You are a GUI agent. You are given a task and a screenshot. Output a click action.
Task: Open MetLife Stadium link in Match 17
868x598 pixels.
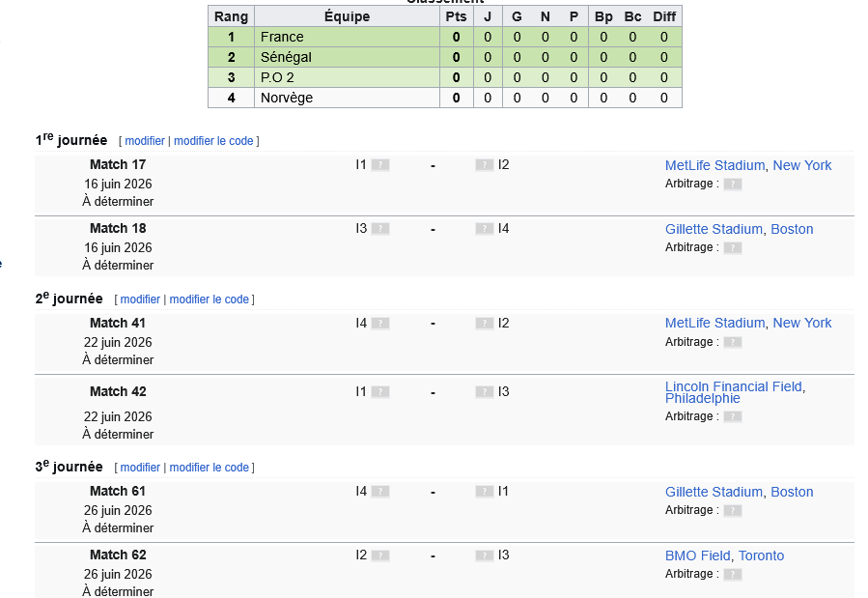[714, 165]
